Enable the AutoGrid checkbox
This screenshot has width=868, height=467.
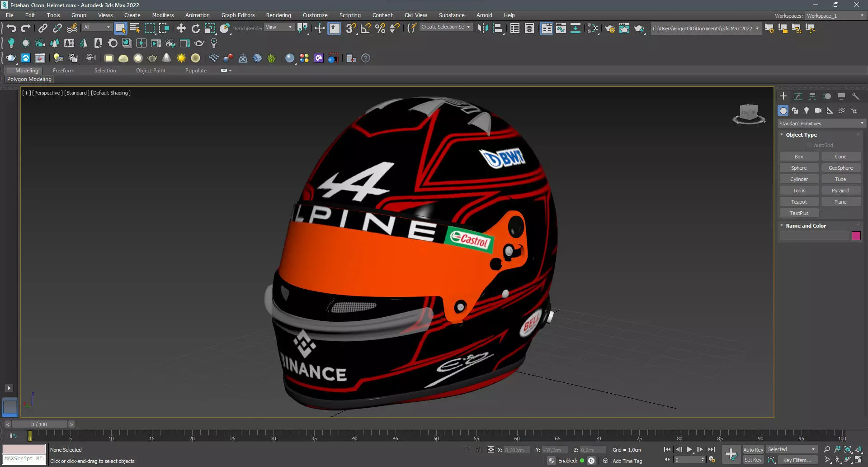809,145
